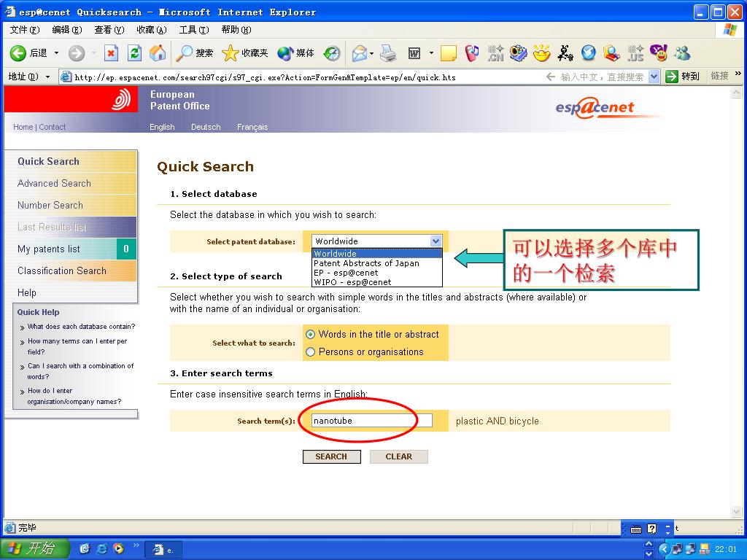
Task: Click the media player quick launch icon
Action: [x=118, y=548]
